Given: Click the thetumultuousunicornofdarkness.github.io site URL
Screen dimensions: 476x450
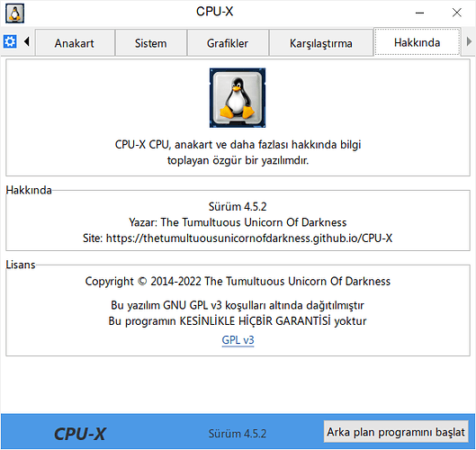Looking at the screenshot, I should pyautogui.click(x=249, y=238).
